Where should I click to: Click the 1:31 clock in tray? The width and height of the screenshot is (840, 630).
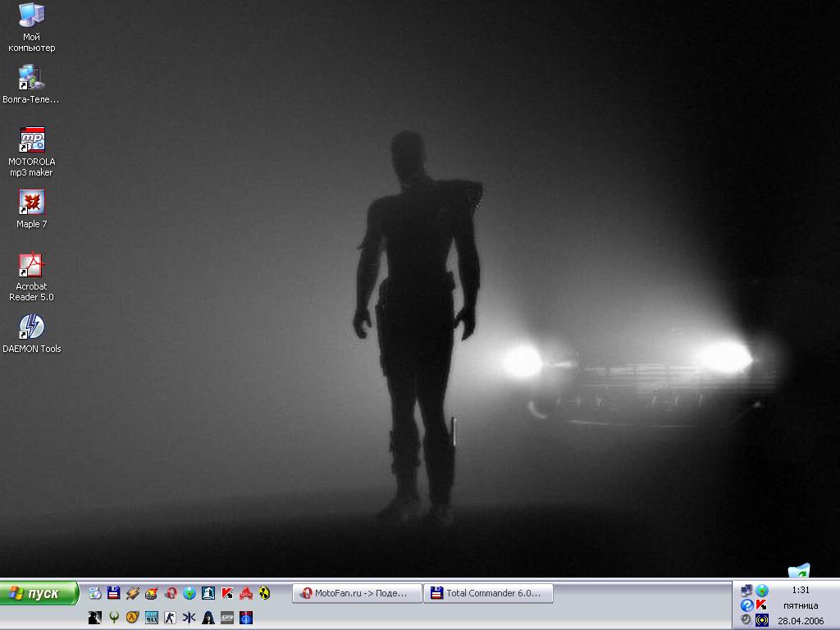coord(801,590)
